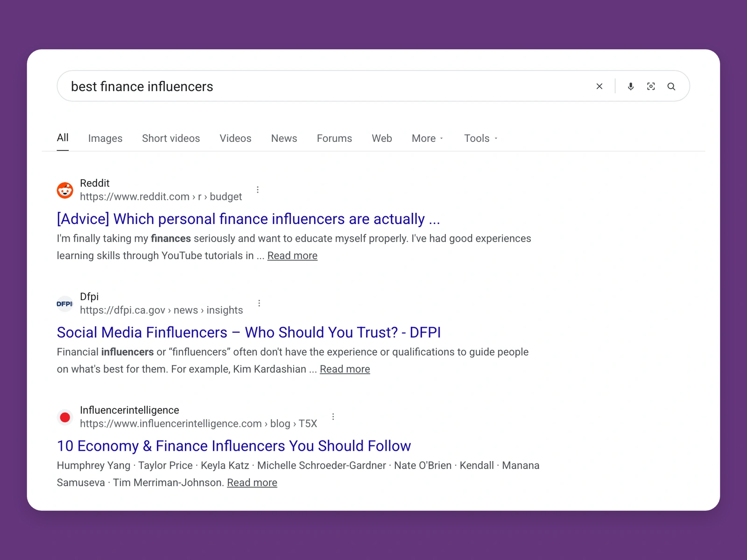Open more options for Dfpi result

click(x=259, y=303)
